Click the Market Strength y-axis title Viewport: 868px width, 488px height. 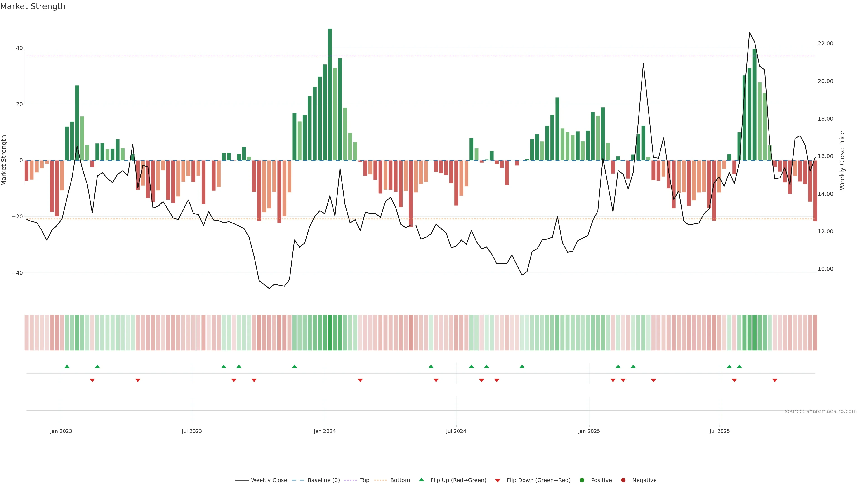point(4,160)
